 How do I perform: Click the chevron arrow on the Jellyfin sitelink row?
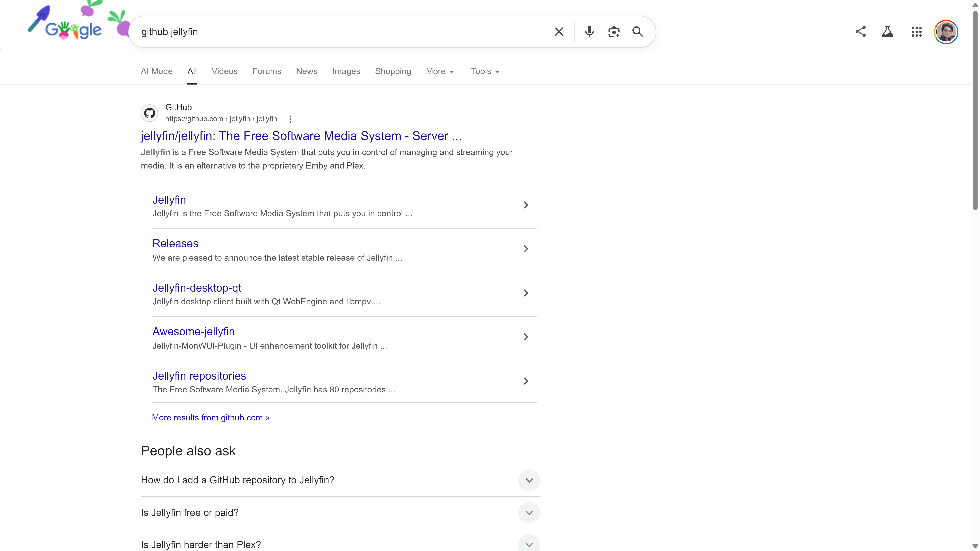[x=526, y=205]
